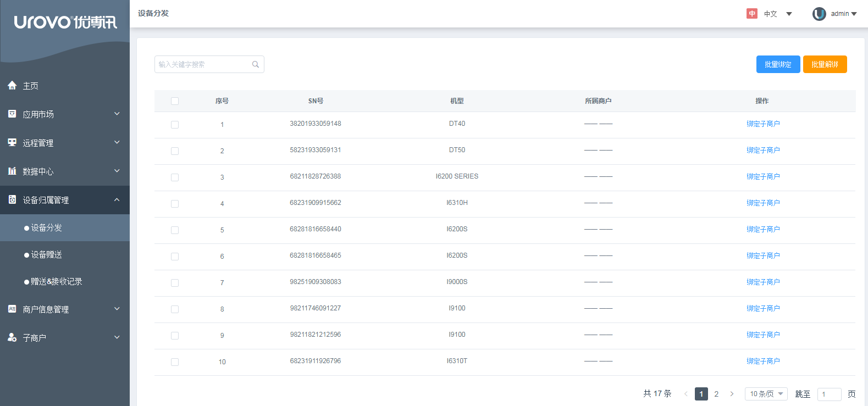Check the row 4 checkbox for I6310H
The width and height of the screenshot is (868, 406).
point(175,204)
